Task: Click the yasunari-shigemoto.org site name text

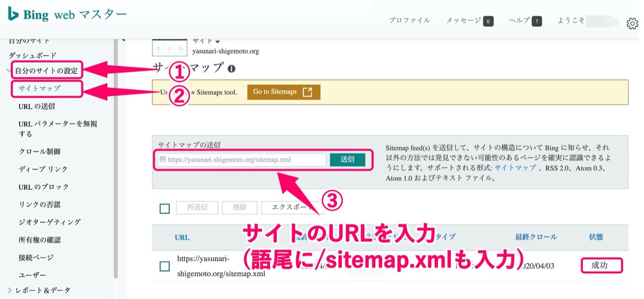Action: click(225, 52)
